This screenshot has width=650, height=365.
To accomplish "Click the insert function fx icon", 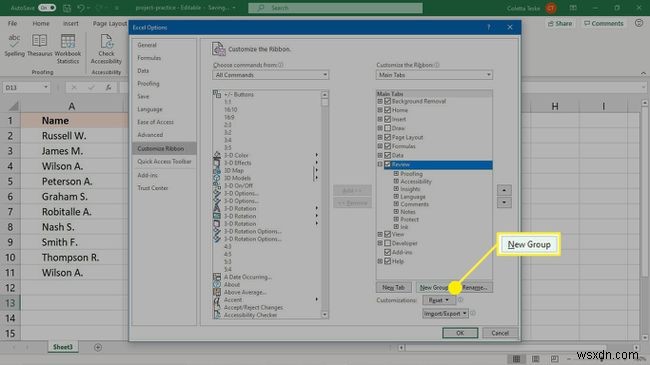I will (108, 88).
